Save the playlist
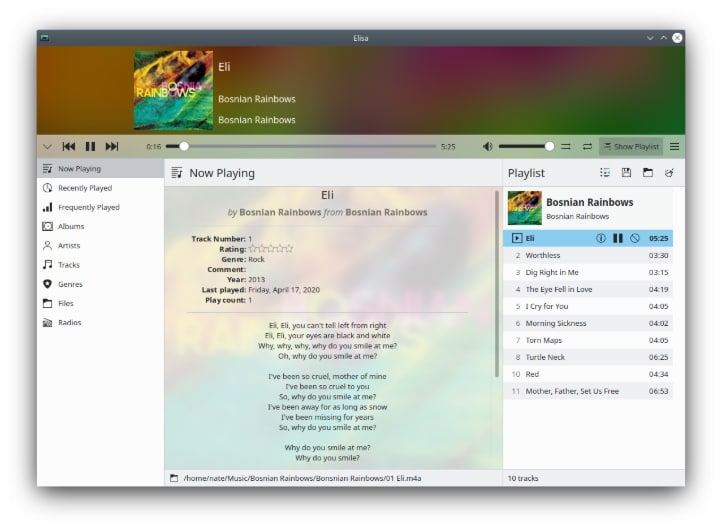Image resolution: width=721 pixels, height=529 pixels. [x=626, y=172]
